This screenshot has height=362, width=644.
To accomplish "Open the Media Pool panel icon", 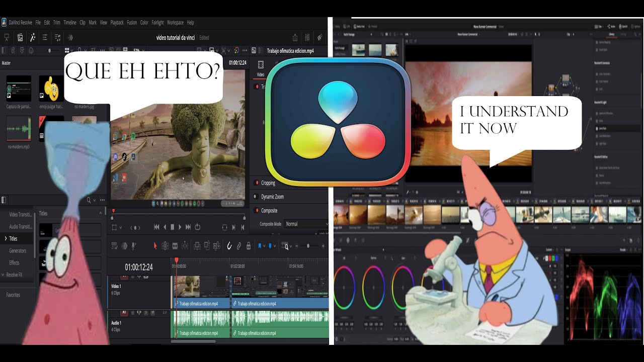I will [x=20, y=38].
